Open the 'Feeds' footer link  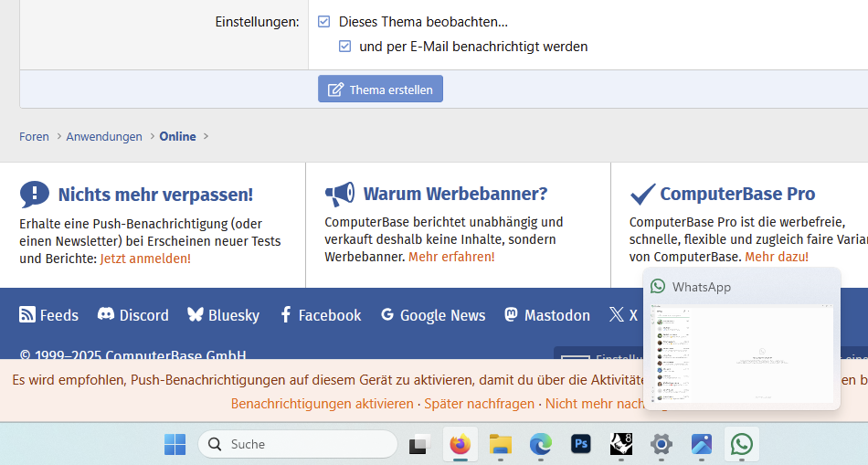(x=59, y=315)
